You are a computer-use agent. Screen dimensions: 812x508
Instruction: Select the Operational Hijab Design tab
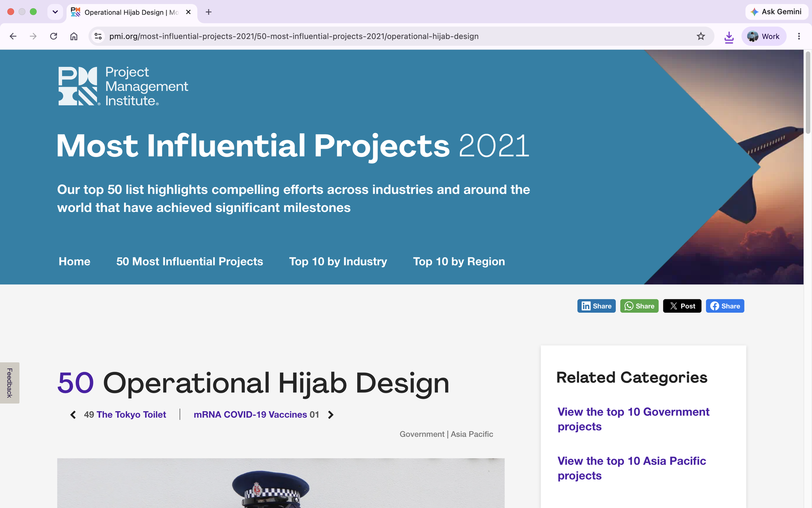[132, 12]
